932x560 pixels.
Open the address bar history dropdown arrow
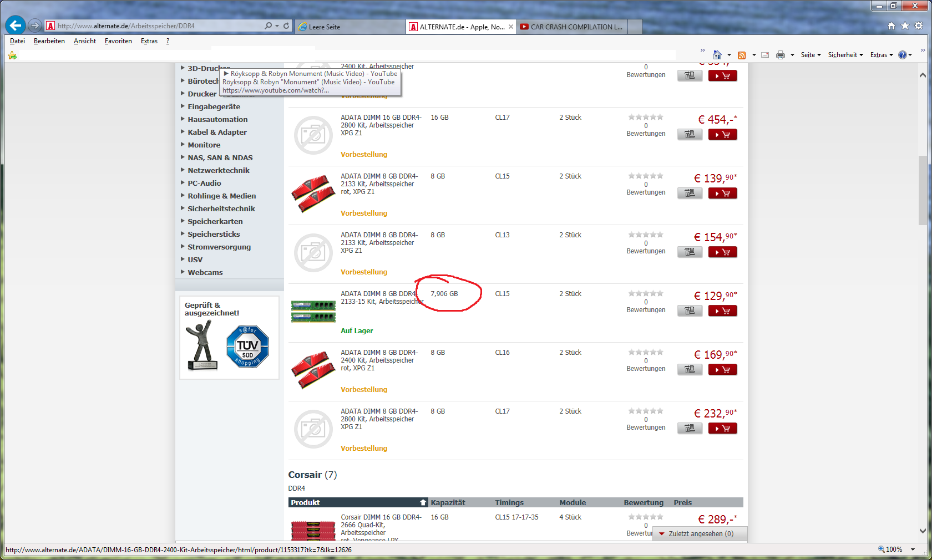[277, 26]
